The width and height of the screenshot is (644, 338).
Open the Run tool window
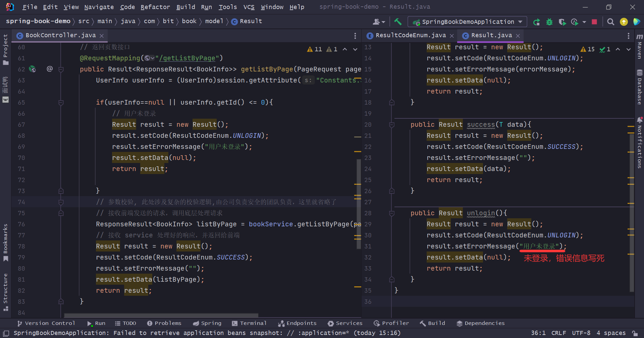[x=96, y=323]
